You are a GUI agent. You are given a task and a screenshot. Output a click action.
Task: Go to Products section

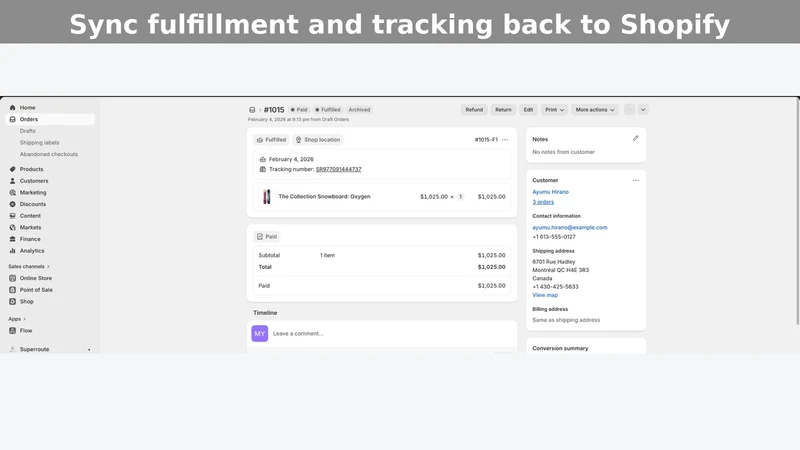pyautogui.click(x=31, y=169)
